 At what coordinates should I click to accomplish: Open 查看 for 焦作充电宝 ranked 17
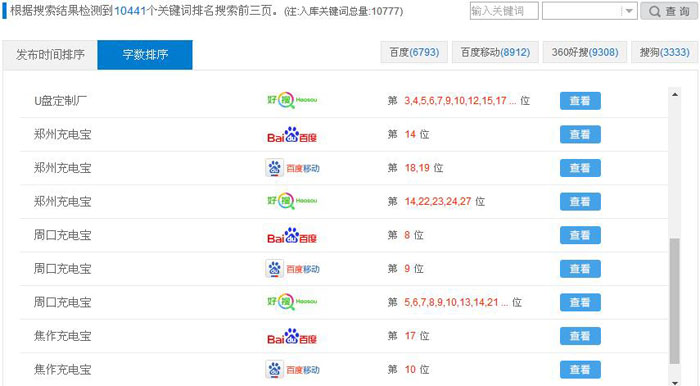click(580, 336)
